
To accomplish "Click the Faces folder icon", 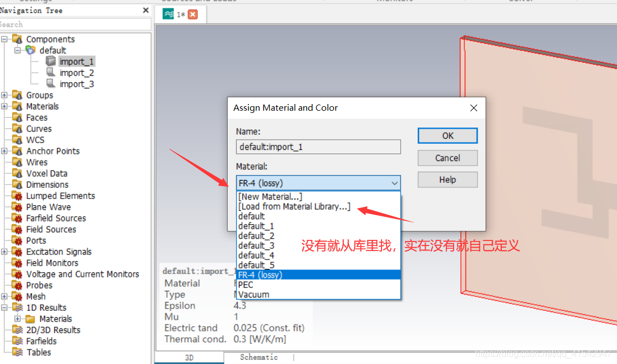I will pyautogui.click(x=17, y=117).
